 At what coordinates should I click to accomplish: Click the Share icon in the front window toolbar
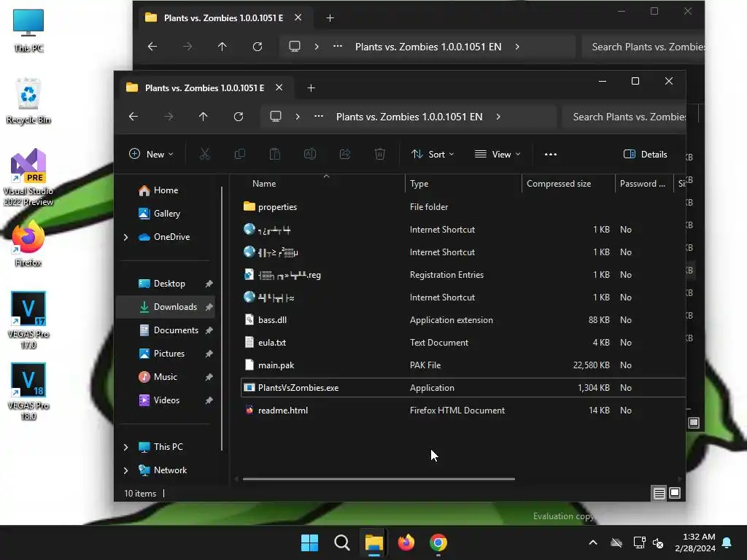pyautogui.click(x=345, y=154)
